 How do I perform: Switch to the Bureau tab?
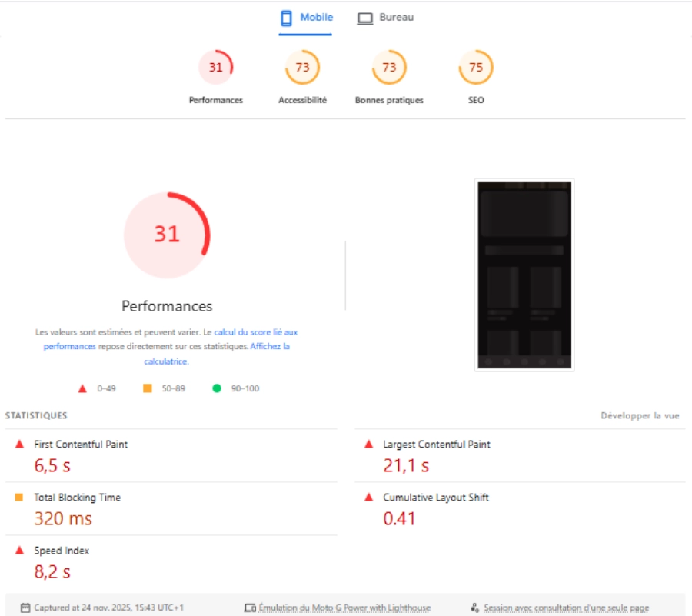pyautogui.click(x=387, y=16)
